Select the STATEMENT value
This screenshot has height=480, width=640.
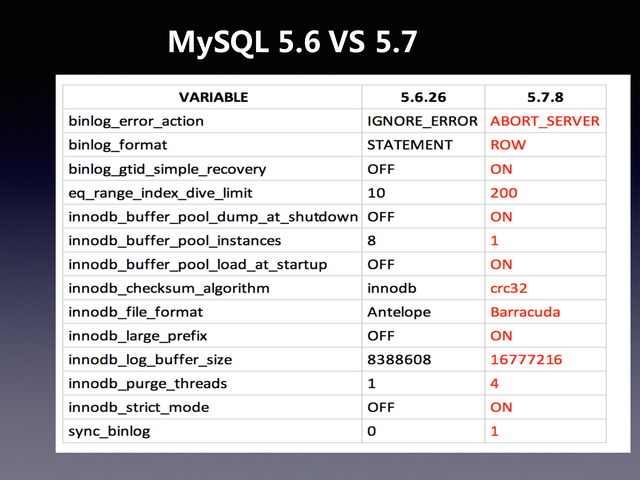click(x=410, y=145)
